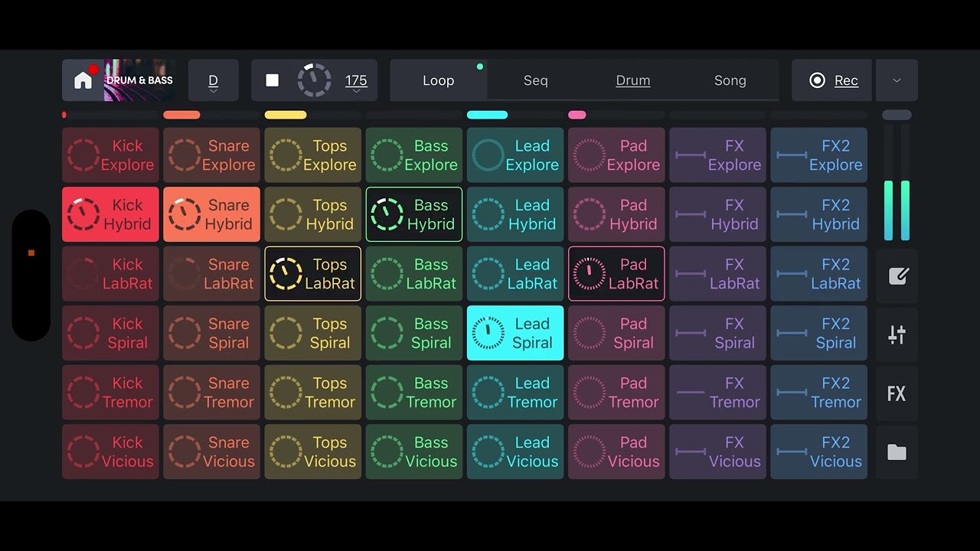The image size is (980, 551).
Task: Click the Kick Vicious dashed circle icon
Action: click(x=83, y=452)
